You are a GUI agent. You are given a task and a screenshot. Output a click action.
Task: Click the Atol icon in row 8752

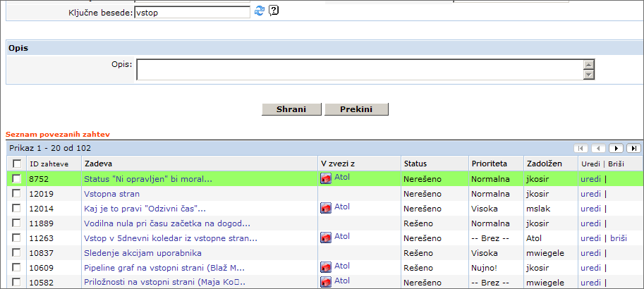pyautogui.click(x=326, y=179)
